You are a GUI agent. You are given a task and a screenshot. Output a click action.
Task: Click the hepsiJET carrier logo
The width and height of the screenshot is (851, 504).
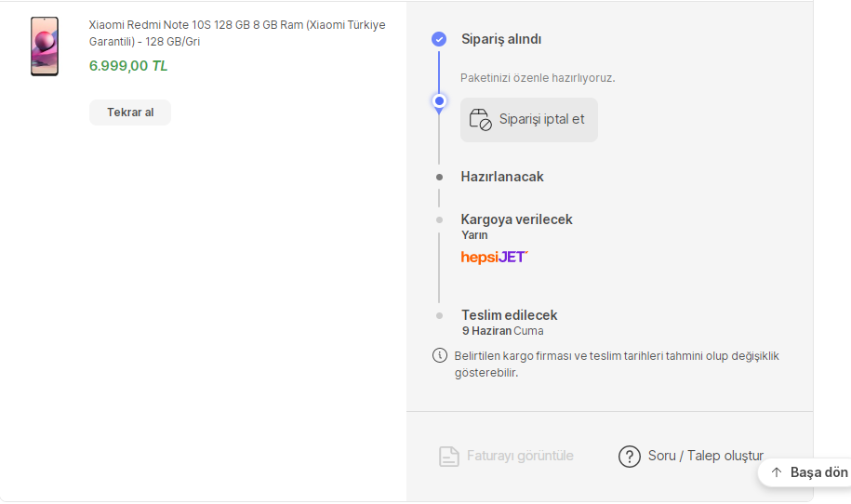494,257
